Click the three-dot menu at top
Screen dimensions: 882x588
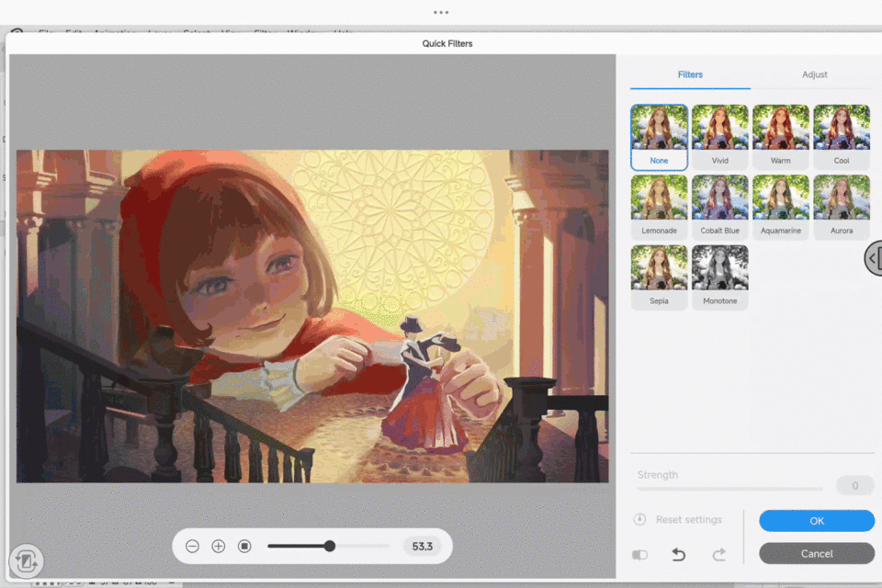click(x=441, y=12)
